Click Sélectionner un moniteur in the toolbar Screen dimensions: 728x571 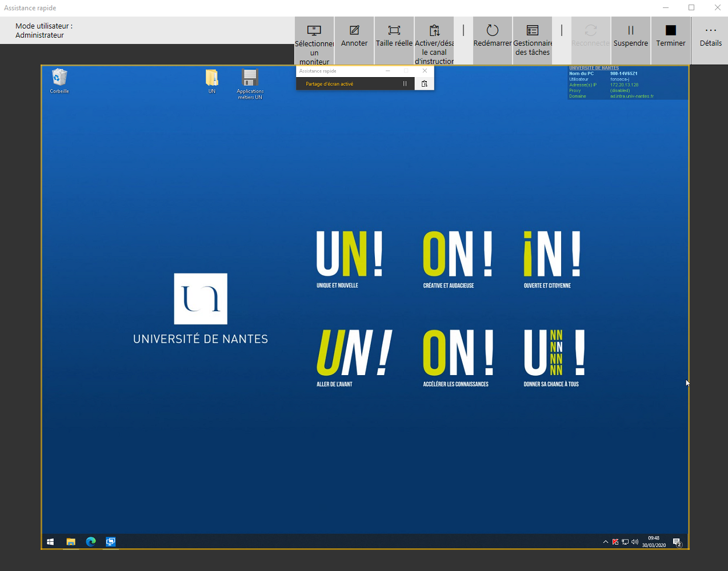pos(314,41)
